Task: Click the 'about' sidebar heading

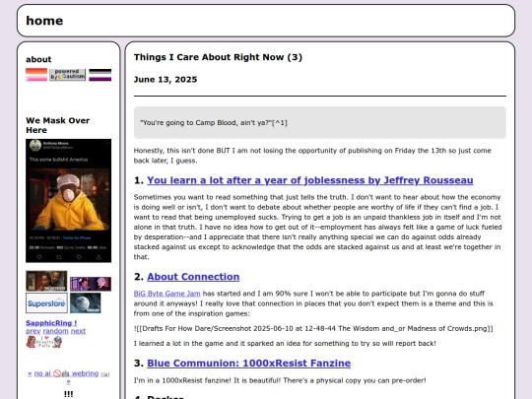Action: (x=38, y=59)
